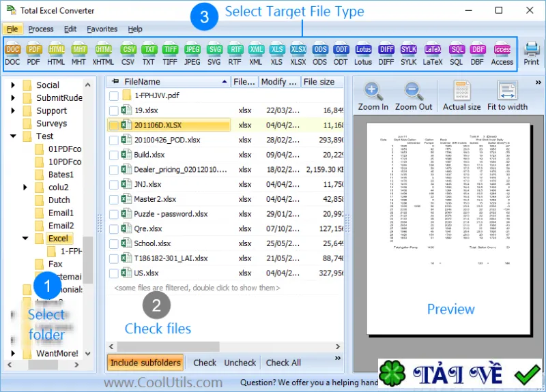The image size is (546, 392).
Task: Zoom In on the preview
Action: click(373, 96)
